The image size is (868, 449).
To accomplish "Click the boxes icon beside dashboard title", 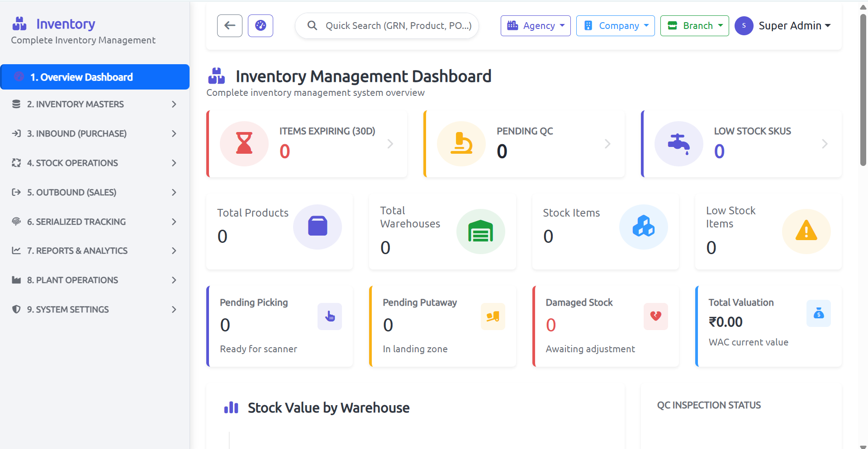I will pos(217,76).
